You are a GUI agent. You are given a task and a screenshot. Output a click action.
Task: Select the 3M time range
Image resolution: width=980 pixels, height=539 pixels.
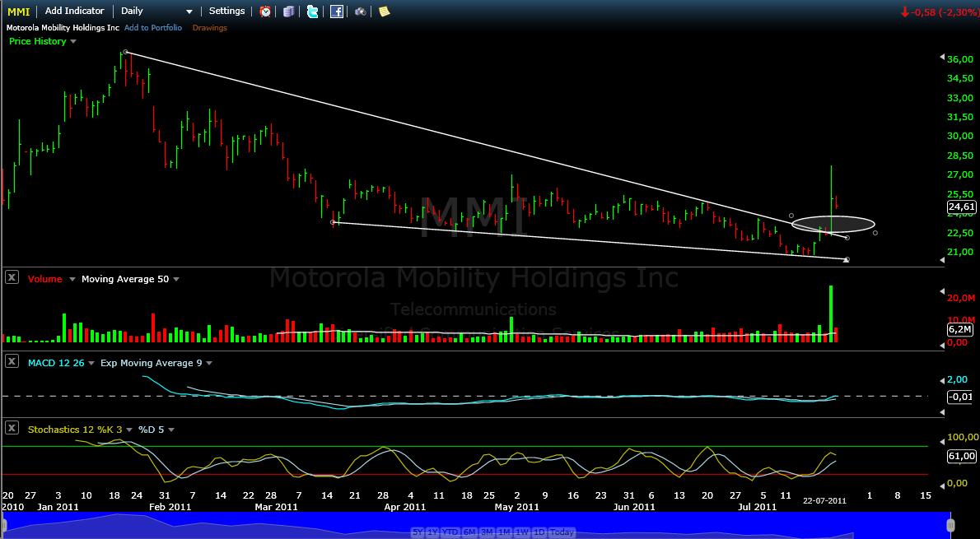(x=488, y=532)
